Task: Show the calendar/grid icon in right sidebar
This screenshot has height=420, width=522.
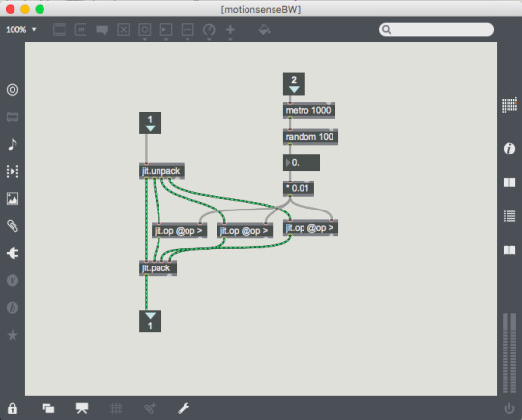Action: [x=509, y=105]
